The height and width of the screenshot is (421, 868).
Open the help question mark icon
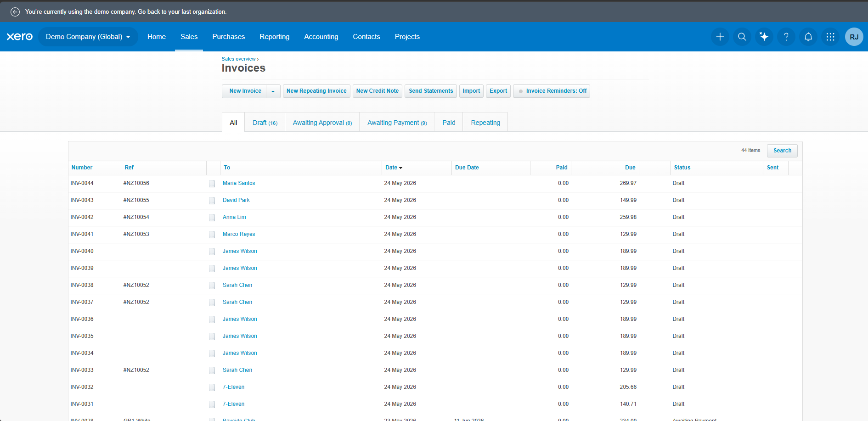pos(786,37)
